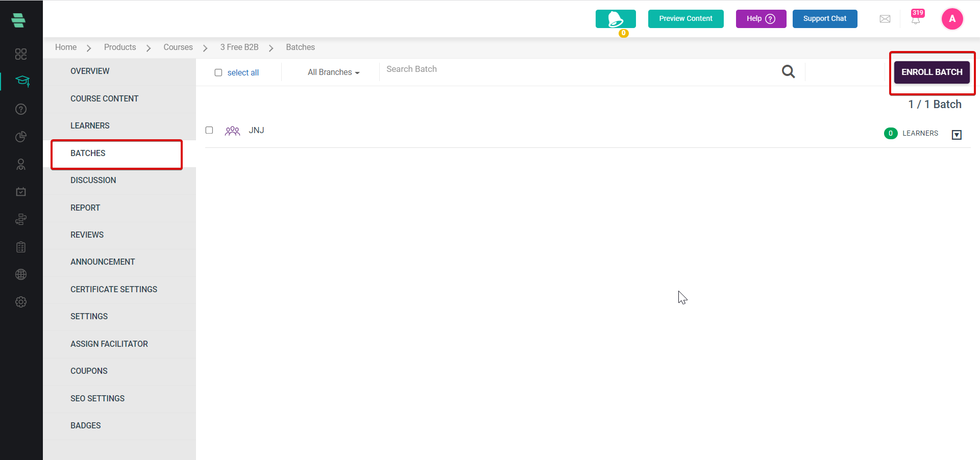Open the course SETTINGS item
980x460 pixels.
119,316
